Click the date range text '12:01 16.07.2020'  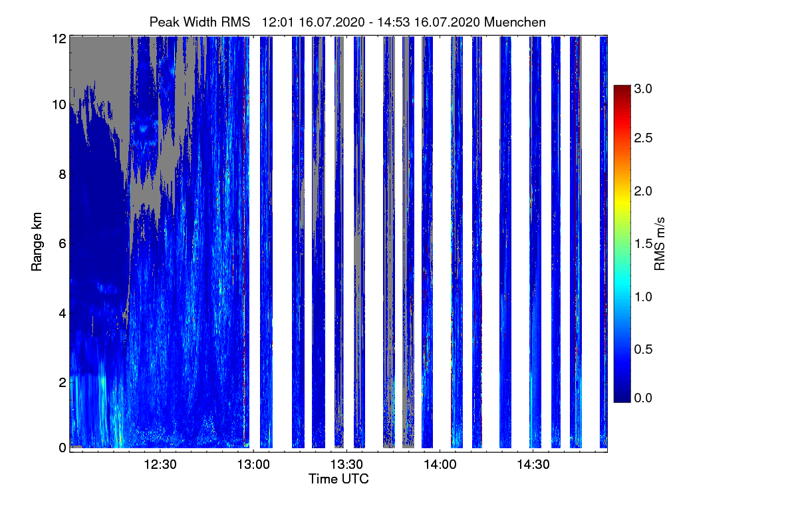pos(313,22)
